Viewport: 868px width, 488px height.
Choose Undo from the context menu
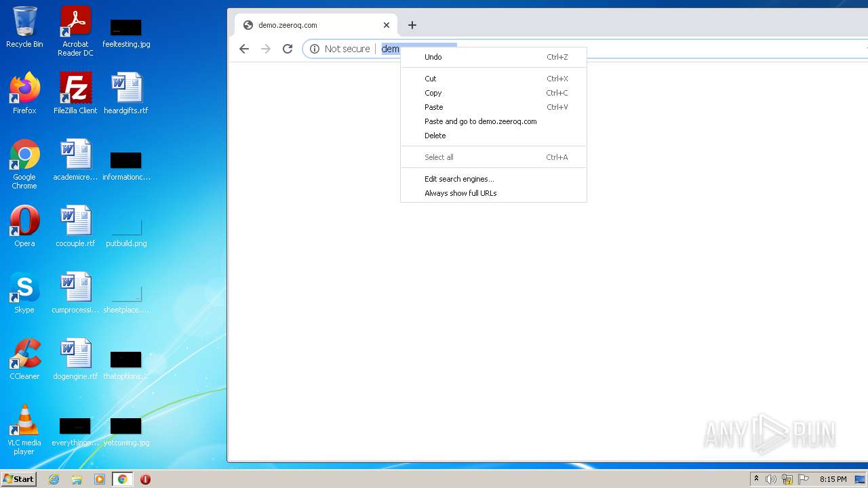[x=494, y=57]
